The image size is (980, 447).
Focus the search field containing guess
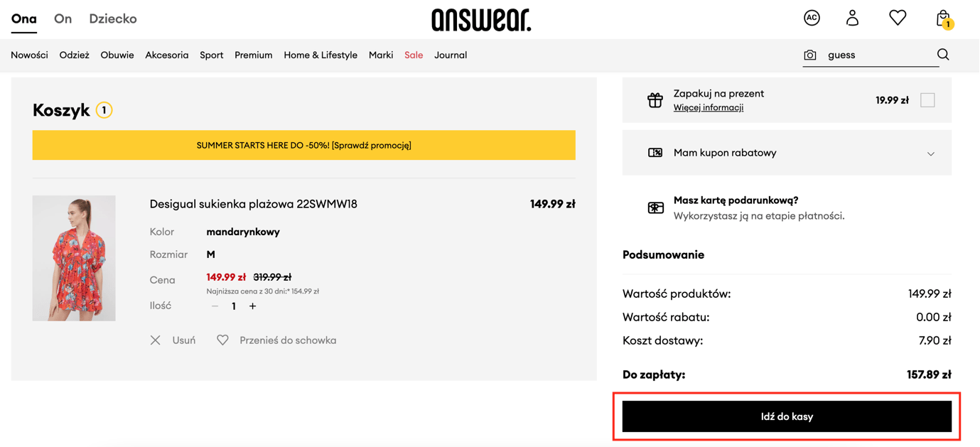(x=878, y=55)
